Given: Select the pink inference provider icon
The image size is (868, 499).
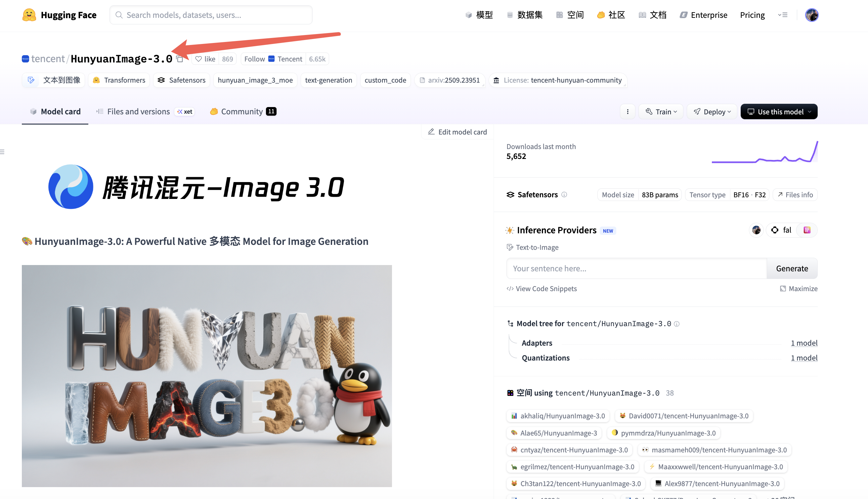Looking at the screenshot, I should (806, 230).
